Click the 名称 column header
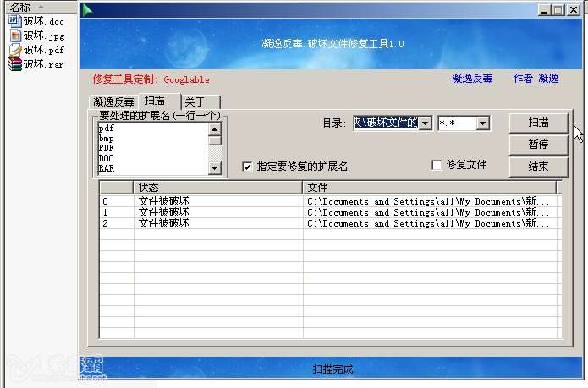 41,7
